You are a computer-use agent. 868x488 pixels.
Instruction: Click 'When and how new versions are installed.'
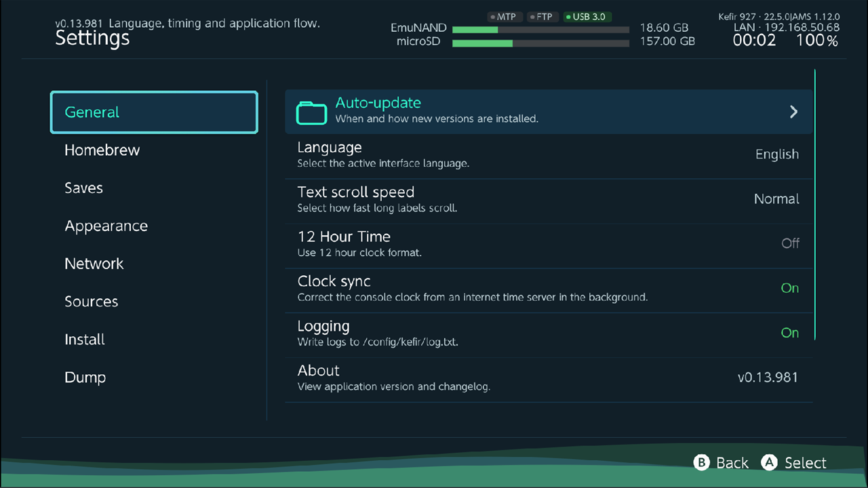tap(437, 119)
